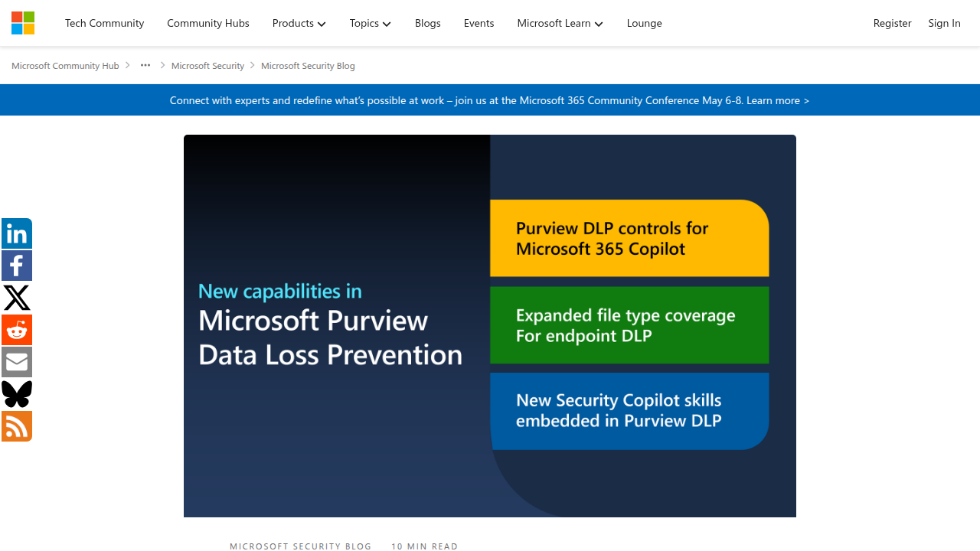Open Community Hubs page
The image size is (980, 551).
point(208,23)
